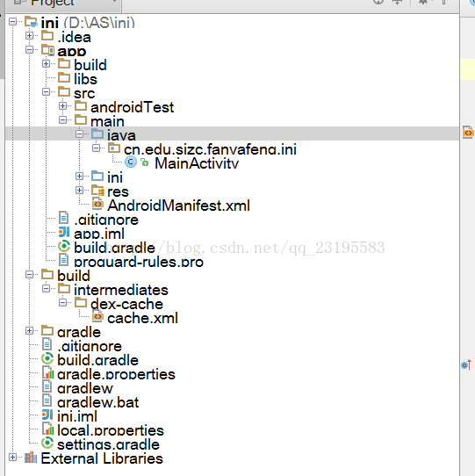
Task: Select settings.gradle file
Action: click(x=108, y=444)
